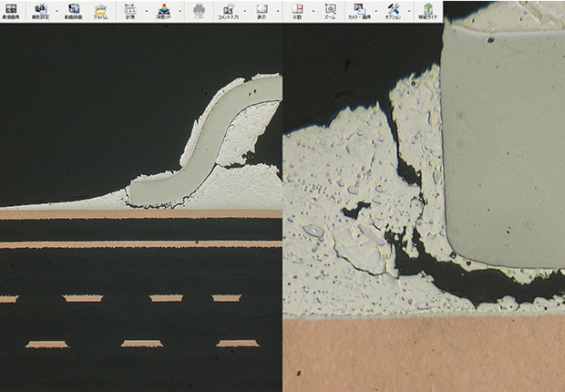Viewport: 565px width, 392px height.
Task: Start 動画録画 video recording
Action: [x=74, y=11]
